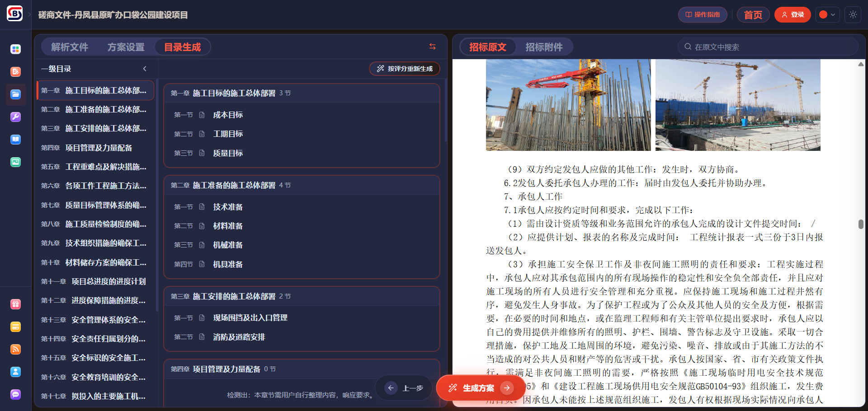The width and height of the screenshot is (868, 411).
Task: Select 第十一章 项目总进度的进度计划
Action: [95, 281]
